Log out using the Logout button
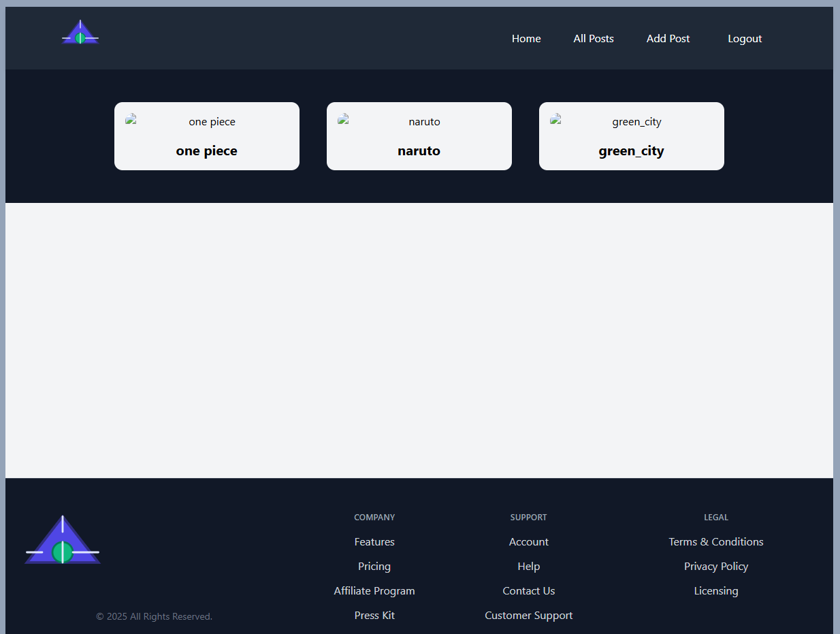Image resolution: width=840 pixels, height=634 pixels. 745,39
